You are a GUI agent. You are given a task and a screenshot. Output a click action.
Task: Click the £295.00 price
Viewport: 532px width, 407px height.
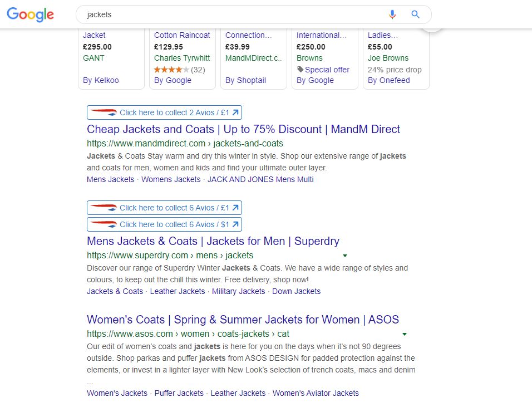coord(97,47)
